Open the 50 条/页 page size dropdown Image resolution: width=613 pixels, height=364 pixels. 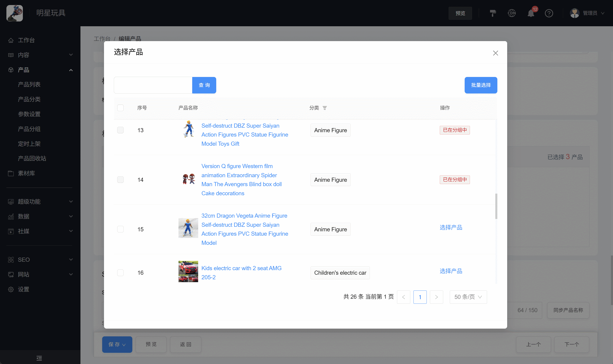[468, 297]
